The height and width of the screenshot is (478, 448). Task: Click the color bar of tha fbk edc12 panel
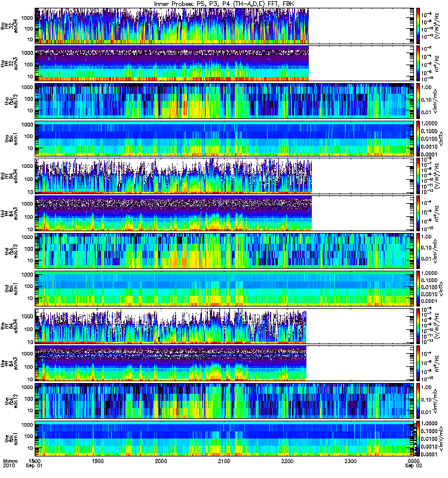click(x=419, y=101)
